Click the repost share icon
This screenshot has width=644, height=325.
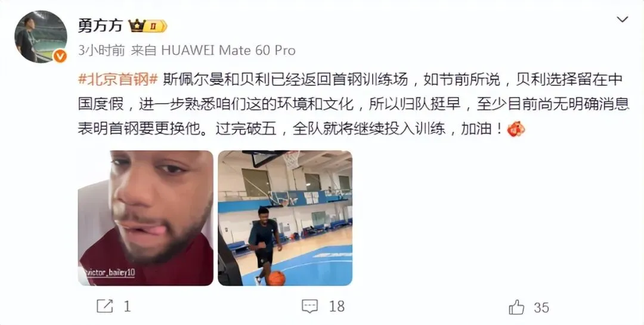click(105, 306)
